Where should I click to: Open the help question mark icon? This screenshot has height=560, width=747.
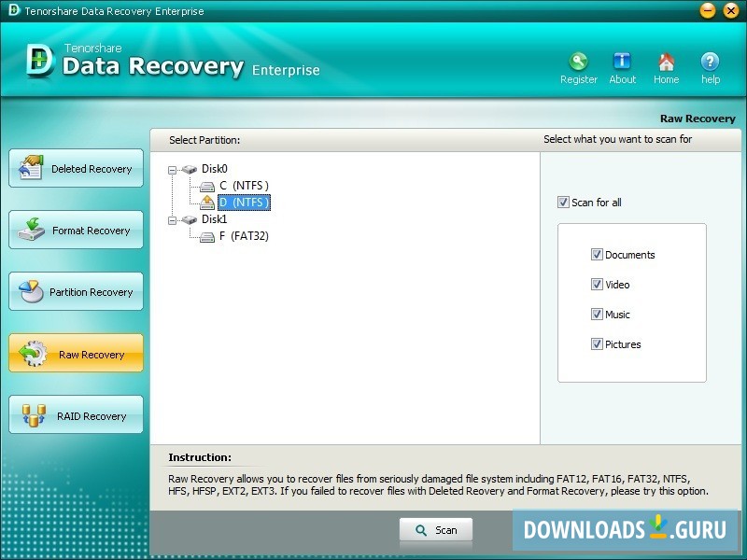pyautogui.click(x=710, y=62)
